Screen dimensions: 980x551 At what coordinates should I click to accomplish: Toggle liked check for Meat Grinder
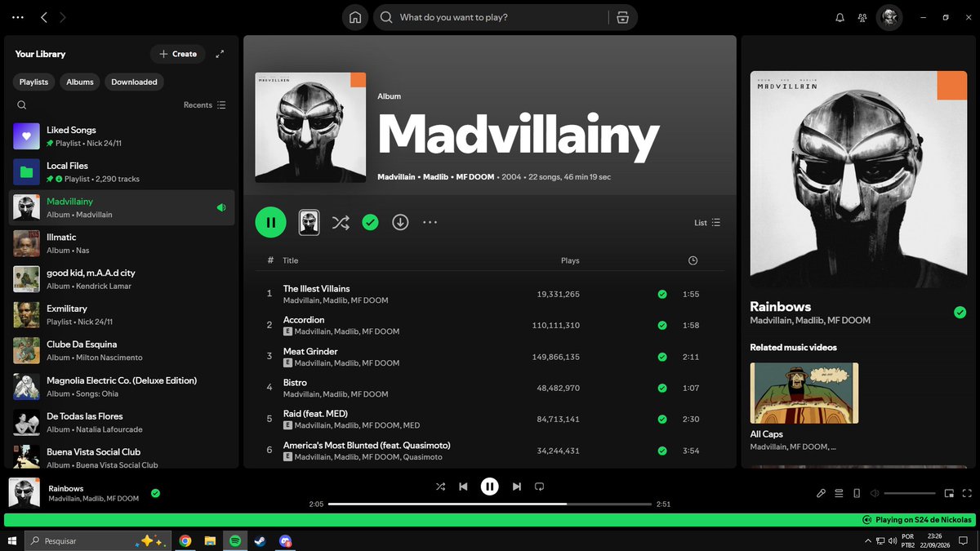pyautogui.click(x=662, y=357)
